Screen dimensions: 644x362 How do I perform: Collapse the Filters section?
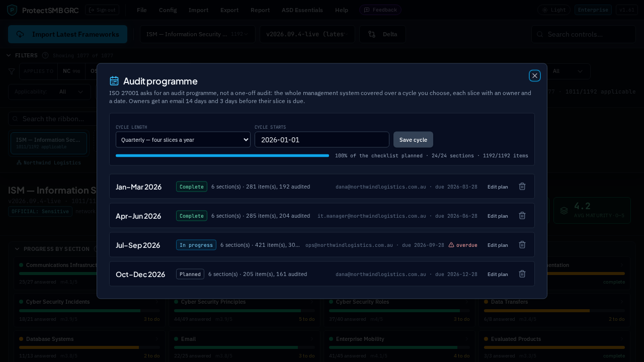pyautogui.click(x=22, y=55)
